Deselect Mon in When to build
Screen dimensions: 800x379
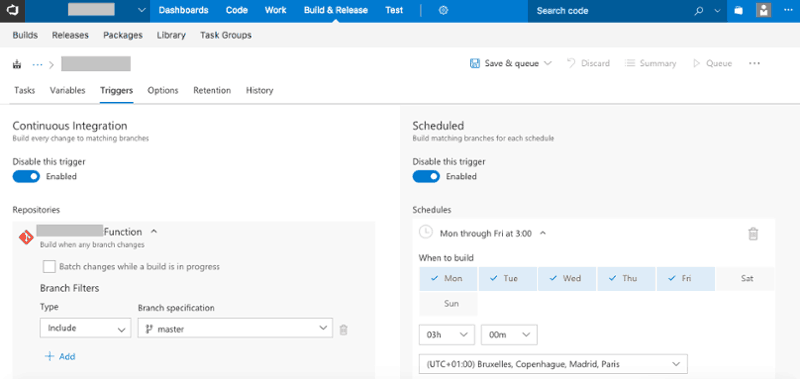448,279
